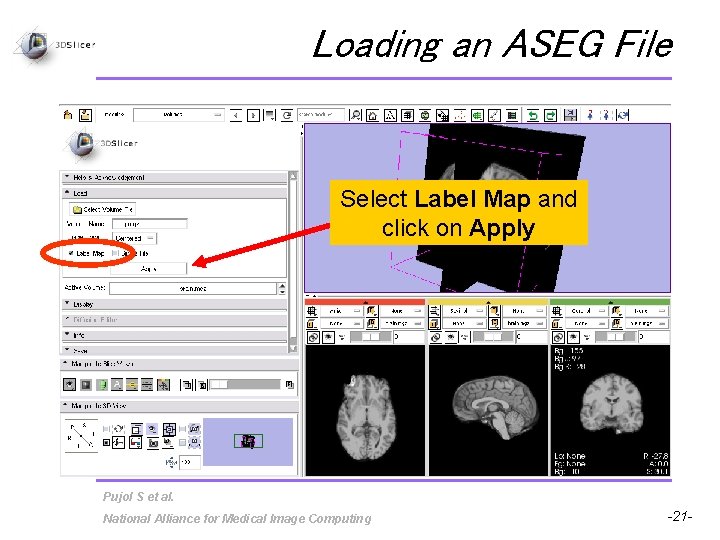
Task: Toggle the eye visibility in yellow slice viewer
Action: click(x=451, y=338)
